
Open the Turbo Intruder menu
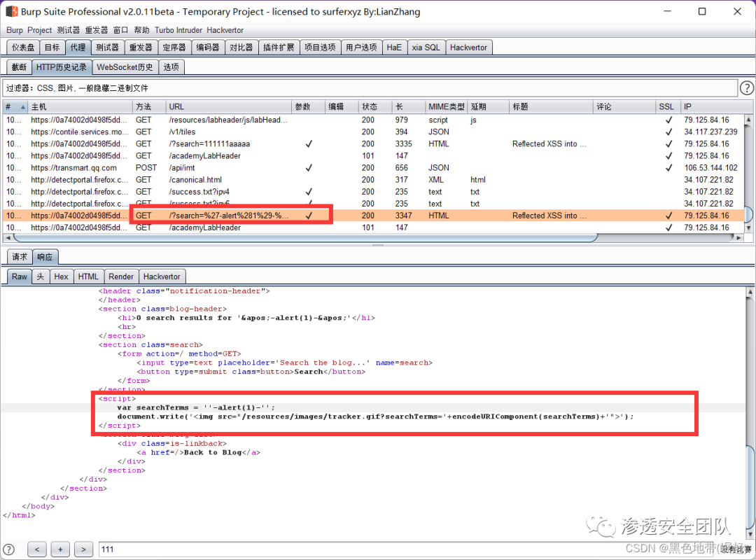[178, 30]
